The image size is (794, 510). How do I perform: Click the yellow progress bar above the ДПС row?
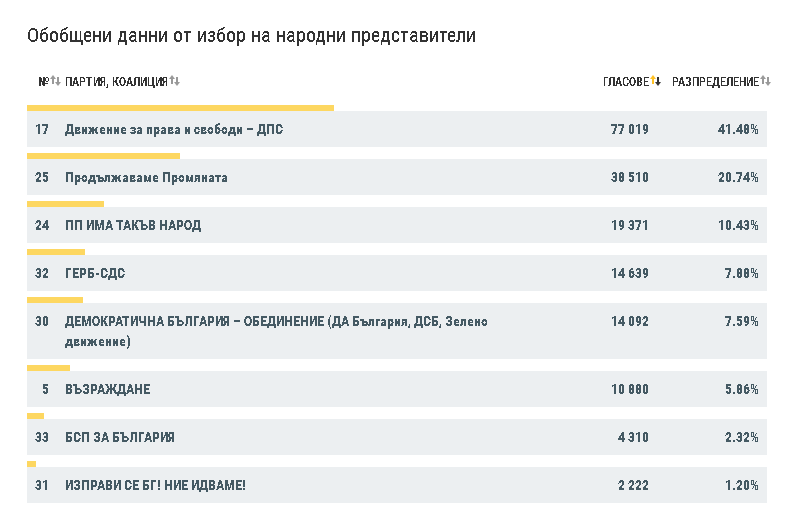pyautogui.click(x=180, y=108)
